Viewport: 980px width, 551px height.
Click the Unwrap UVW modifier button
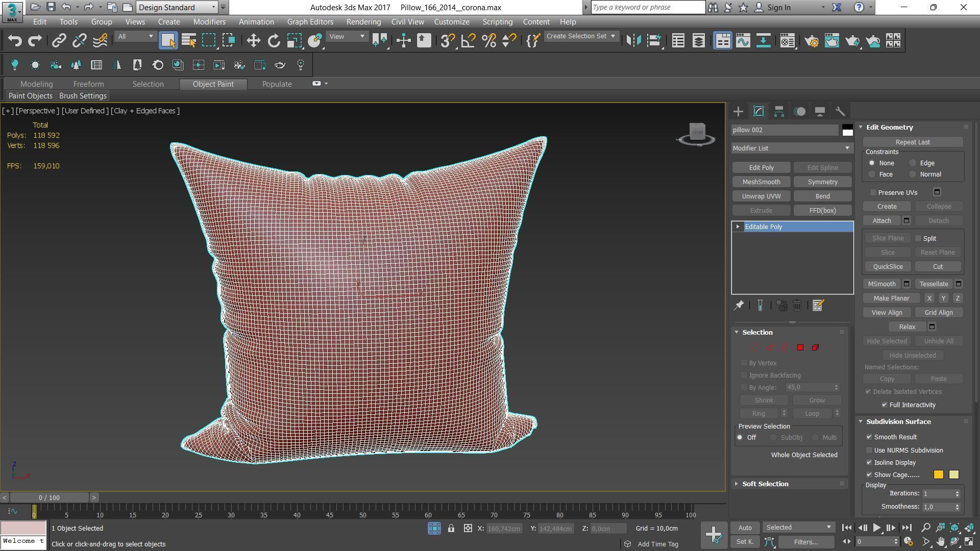(761, 196)
